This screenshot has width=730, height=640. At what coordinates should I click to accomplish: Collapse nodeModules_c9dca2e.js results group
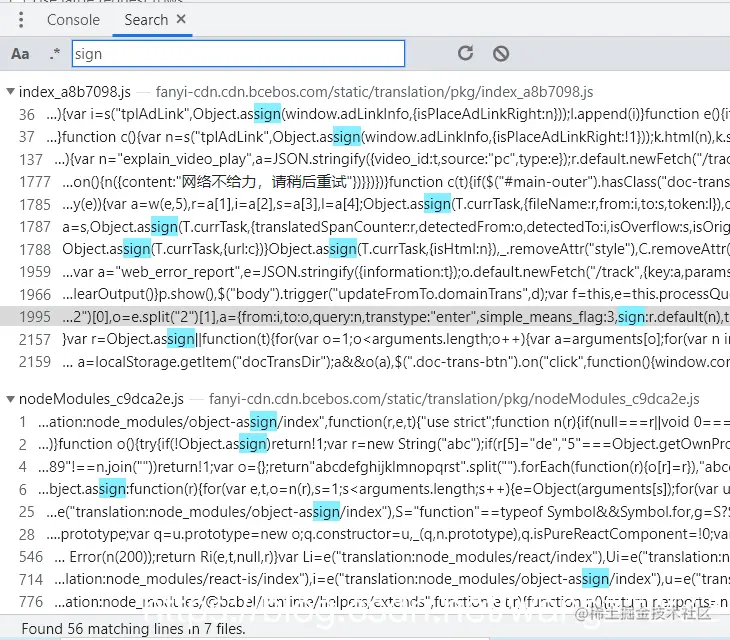coord(10,399)
